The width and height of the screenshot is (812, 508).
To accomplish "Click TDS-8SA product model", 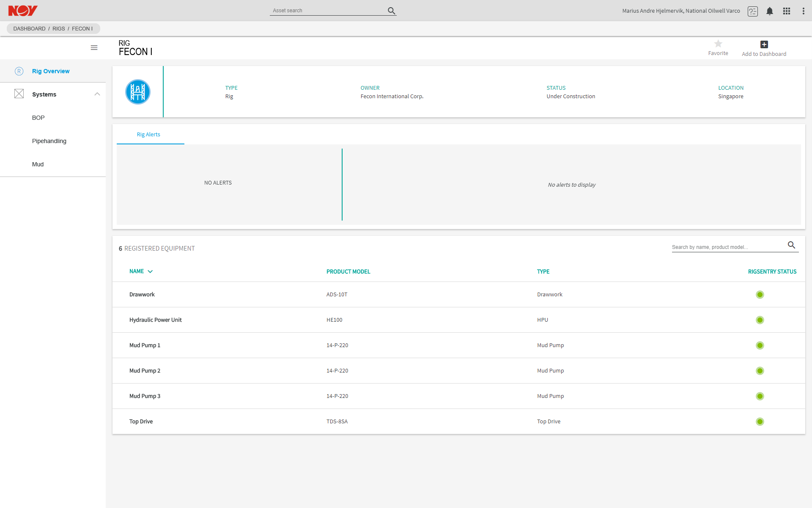I will pos(337,422).
